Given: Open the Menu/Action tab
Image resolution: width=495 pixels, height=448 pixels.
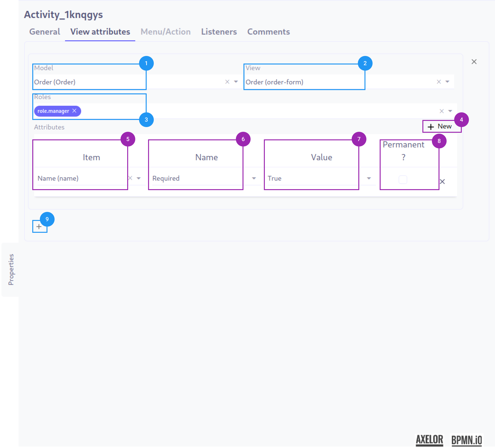Looking at the screenshot, I should tap(165, 32).
